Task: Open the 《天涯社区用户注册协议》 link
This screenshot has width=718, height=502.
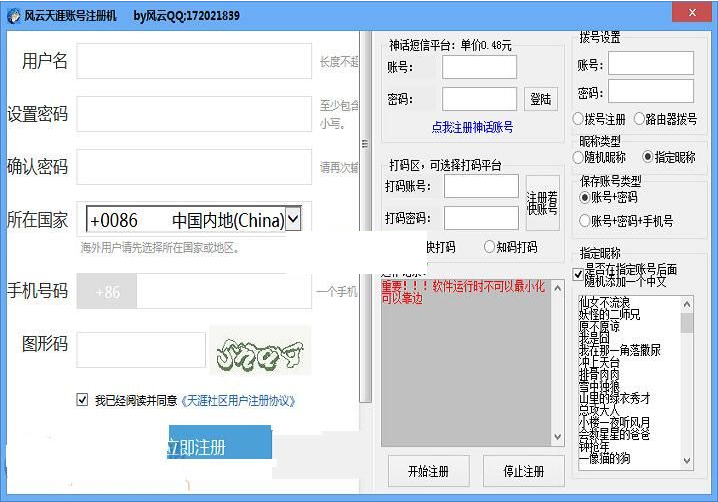Action: pyautogui.click(x=238, y=401)
